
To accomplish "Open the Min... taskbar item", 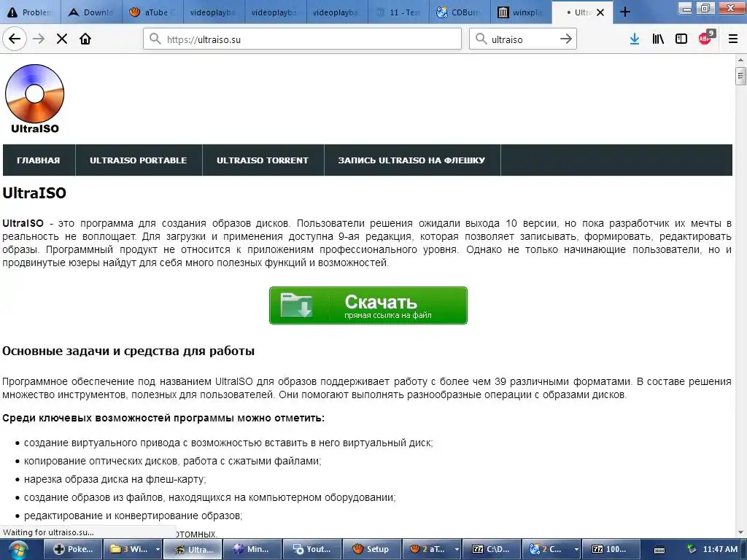I will point(252,550).
